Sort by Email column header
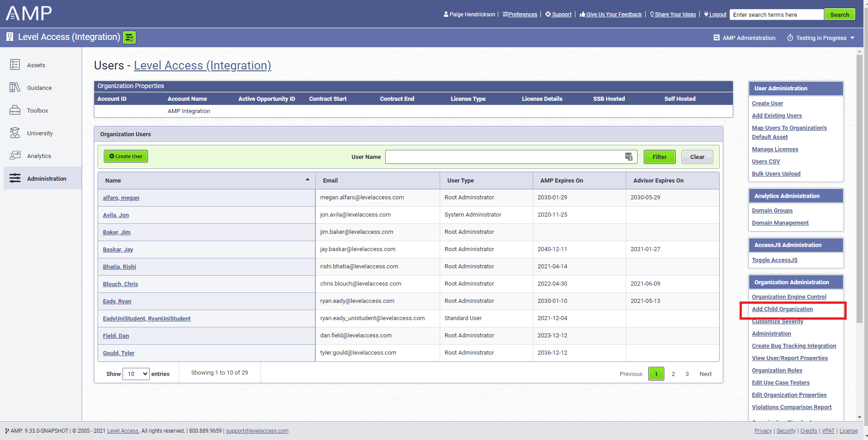 point(378,180)
